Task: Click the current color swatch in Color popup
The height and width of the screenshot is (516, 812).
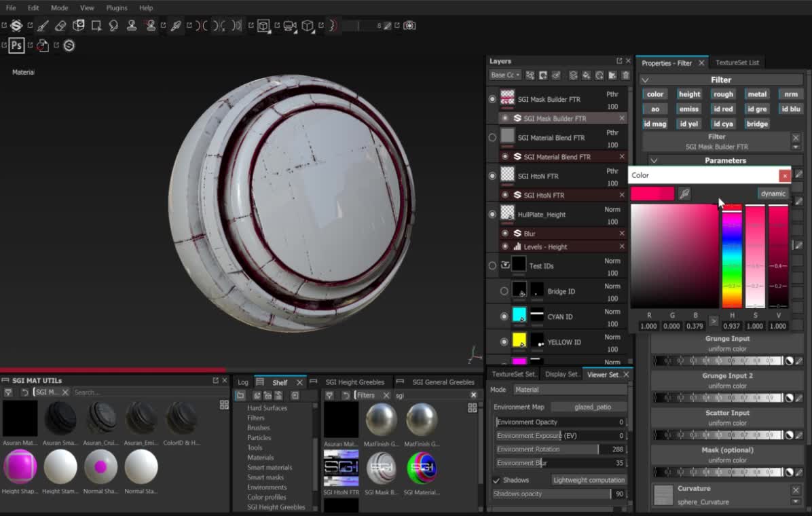Action: [652, 193]
